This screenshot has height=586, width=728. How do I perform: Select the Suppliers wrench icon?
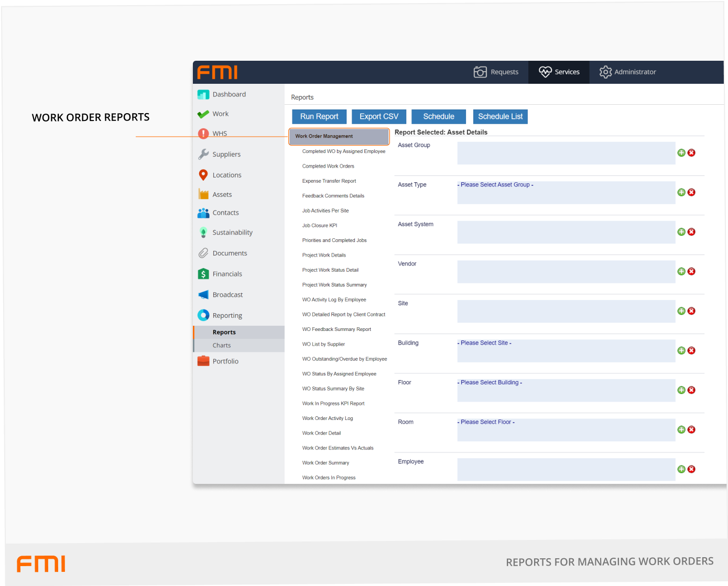tap(203, 154)
